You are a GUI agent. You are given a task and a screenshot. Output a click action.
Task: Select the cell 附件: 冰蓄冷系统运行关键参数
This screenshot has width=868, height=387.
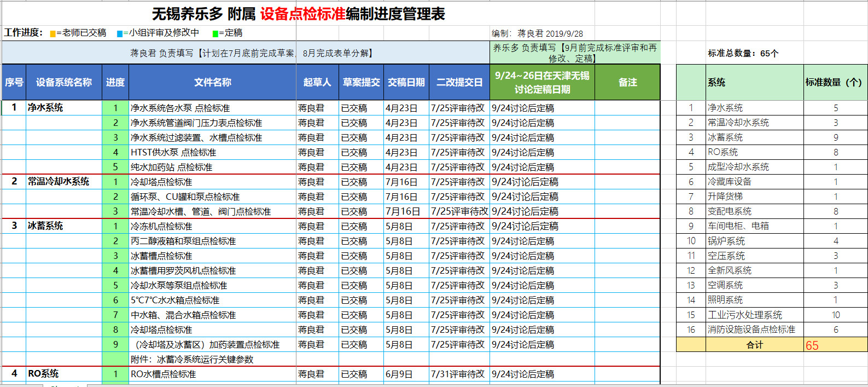point(213,359)
